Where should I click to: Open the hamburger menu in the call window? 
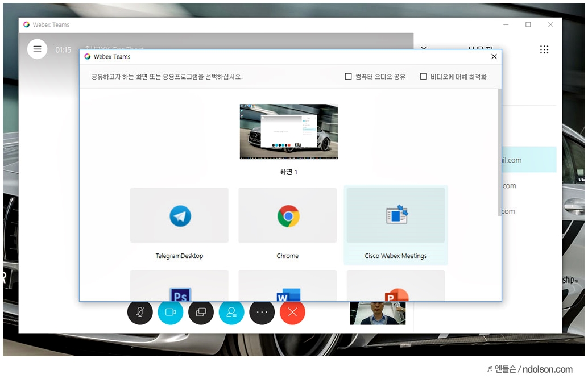pos(37,49)
